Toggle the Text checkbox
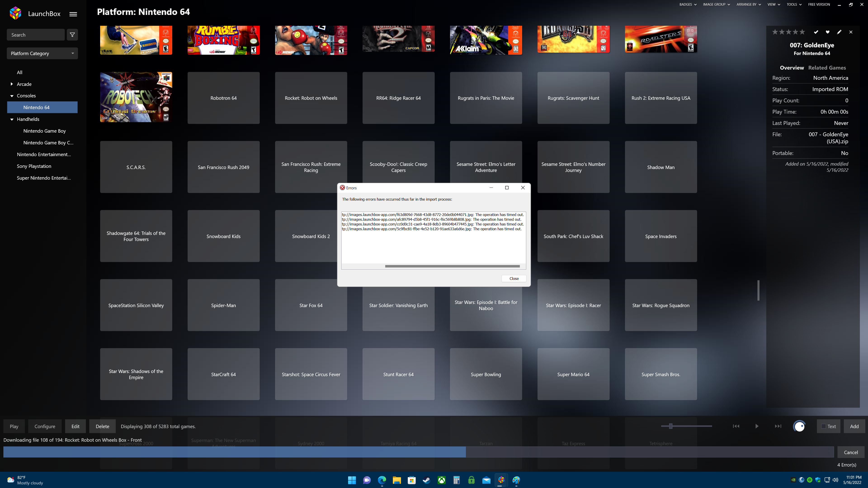The width and height of the screenshot is (868, 488). point(823,426)
